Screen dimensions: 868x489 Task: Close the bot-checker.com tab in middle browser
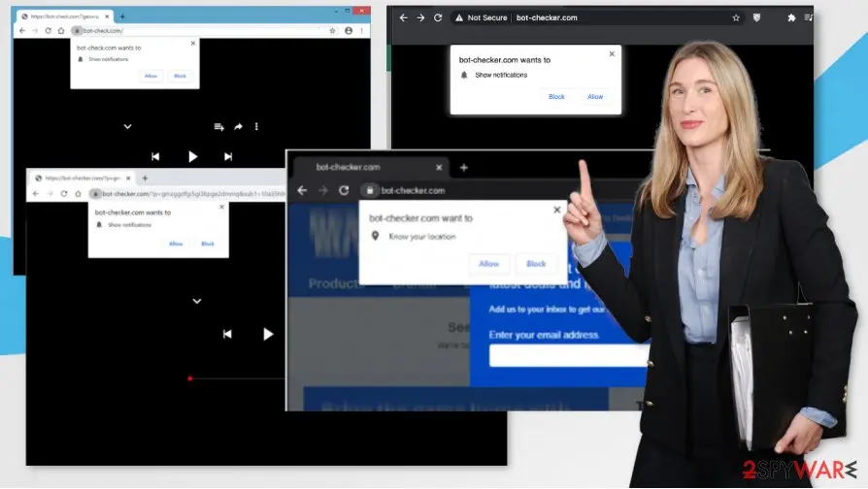[x=439, y=167]
